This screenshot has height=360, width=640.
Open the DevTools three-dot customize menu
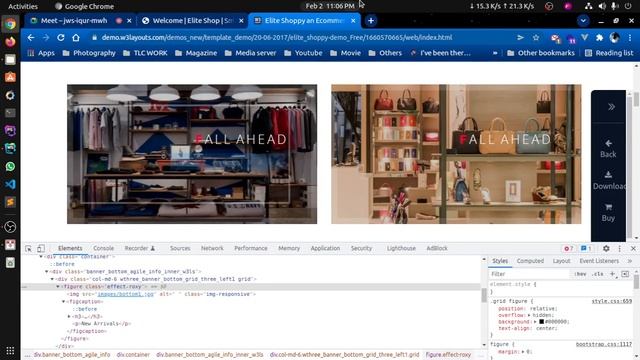(619, 248)
